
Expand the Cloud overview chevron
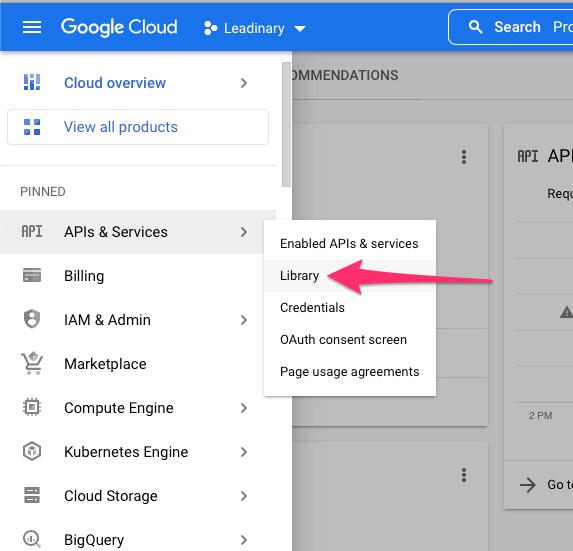point(244,83)
